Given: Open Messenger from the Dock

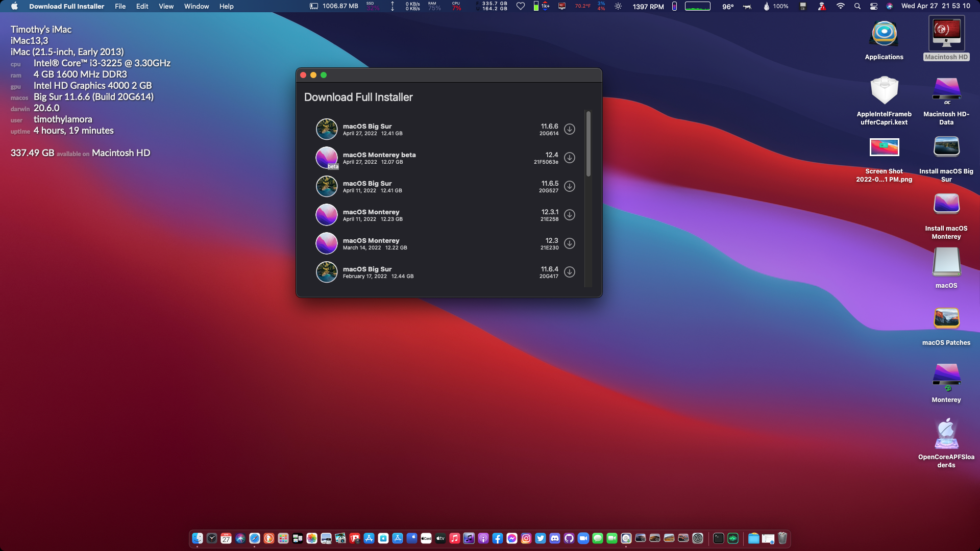Looking at the screenshot, I should pos(512,538).
